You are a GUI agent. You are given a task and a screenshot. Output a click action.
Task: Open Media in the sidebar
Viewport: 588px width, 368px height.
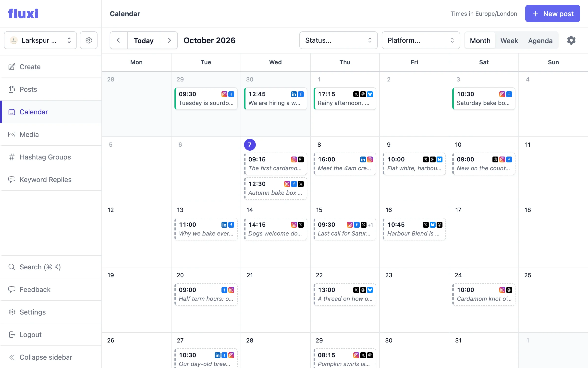tap(51, 134)
